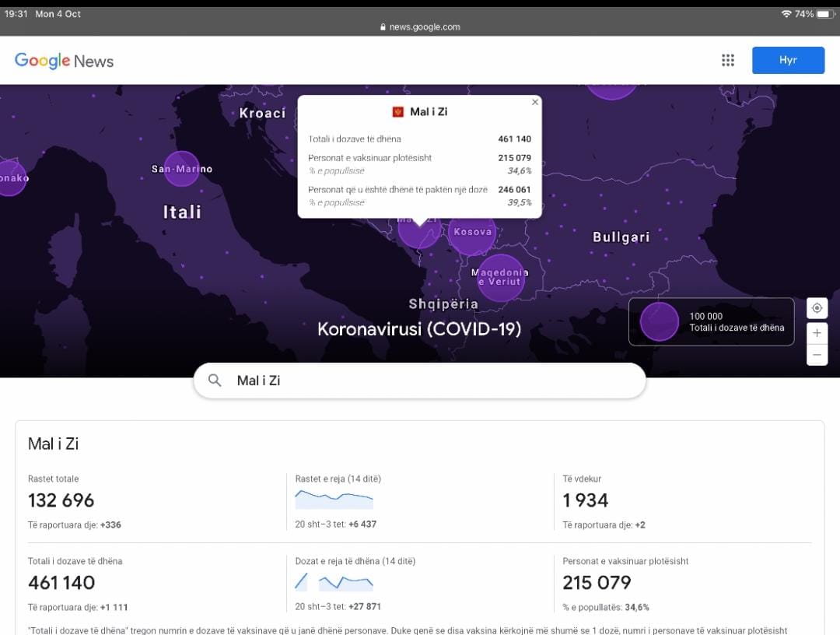Screen dimensions: 840x635
Task: Click the Mal i Zi search field
Action: (x=420, y=381)
